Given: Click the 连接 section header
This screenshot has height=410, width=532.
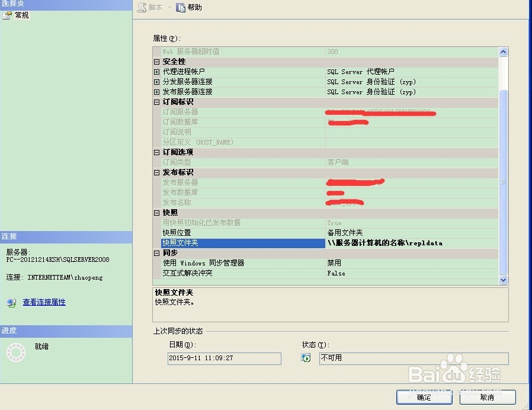Looking at the screenshot, I should (66, 236).
